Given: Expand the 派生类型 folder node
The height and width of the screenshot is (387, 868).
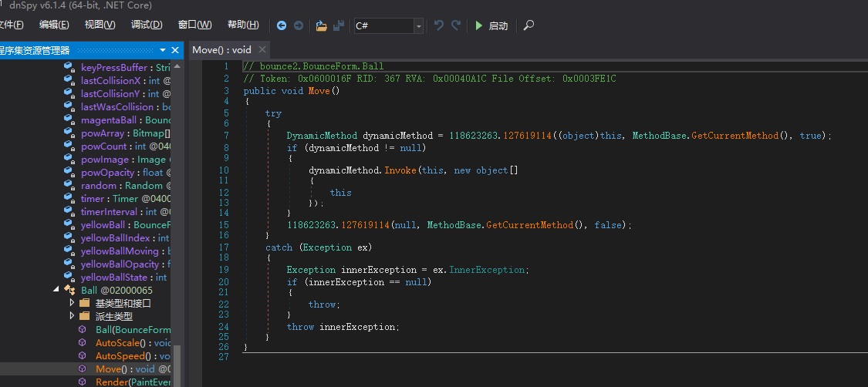Looking at the screenshot, I should (x=72, y=317).
